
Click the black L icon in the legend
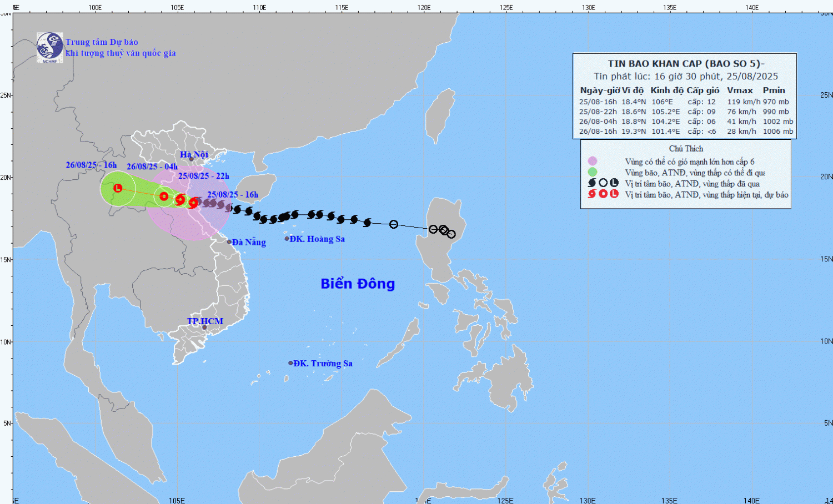tap(614, 183)
